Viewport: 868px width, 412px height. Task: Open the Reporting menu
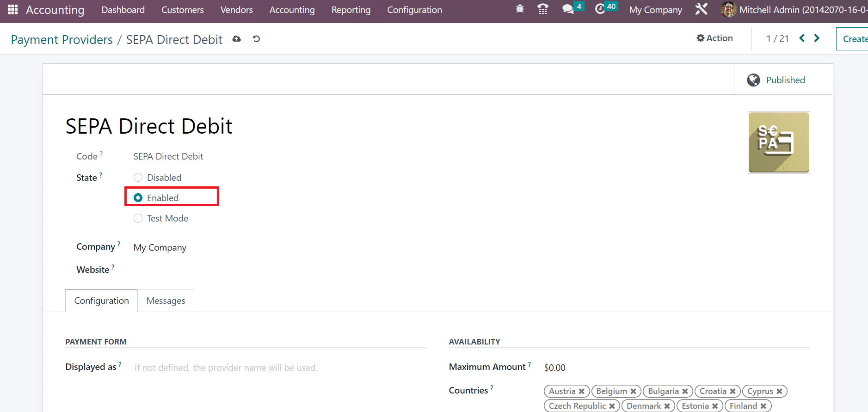[x=351, y=10]
